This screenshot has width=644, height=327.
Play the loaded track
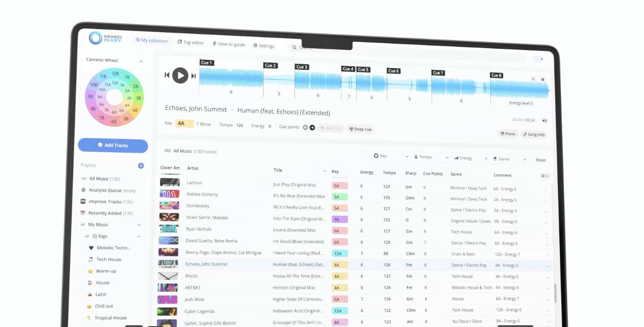point(180,75)
